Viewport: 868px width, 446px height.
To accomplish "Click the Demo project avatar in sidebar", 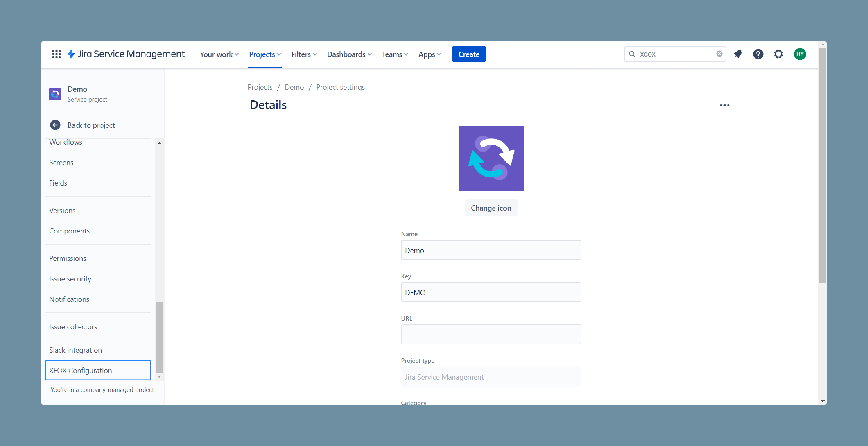I will [55, 94].
